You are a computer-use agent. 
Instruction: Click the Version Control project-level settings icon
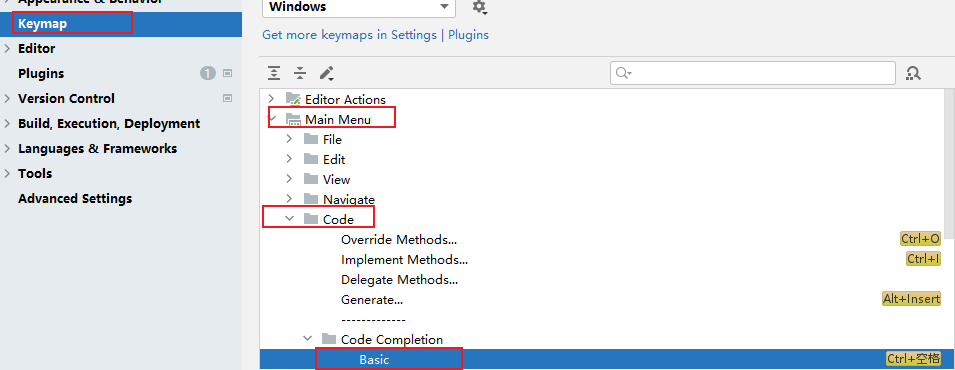tap(228, 98)
